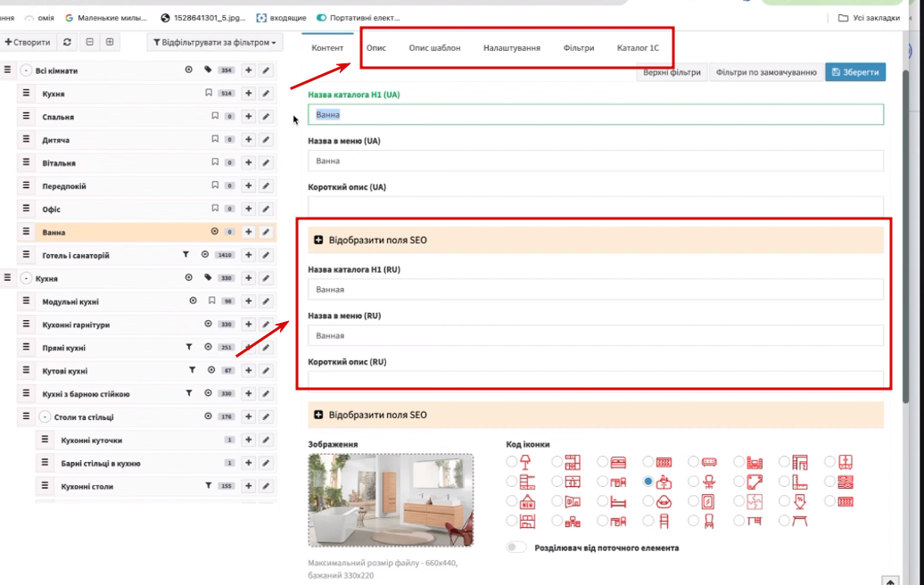
Task: Click the bookmark icon in the Дитяча row
Action: 215,140
